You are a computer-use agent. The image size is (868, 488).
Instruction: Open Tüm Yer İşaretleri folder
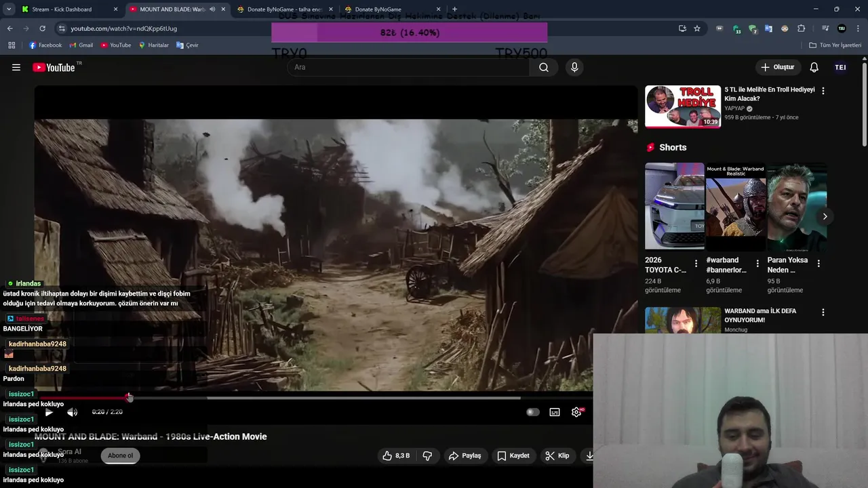pyautogui.click(x=835, y=45)
